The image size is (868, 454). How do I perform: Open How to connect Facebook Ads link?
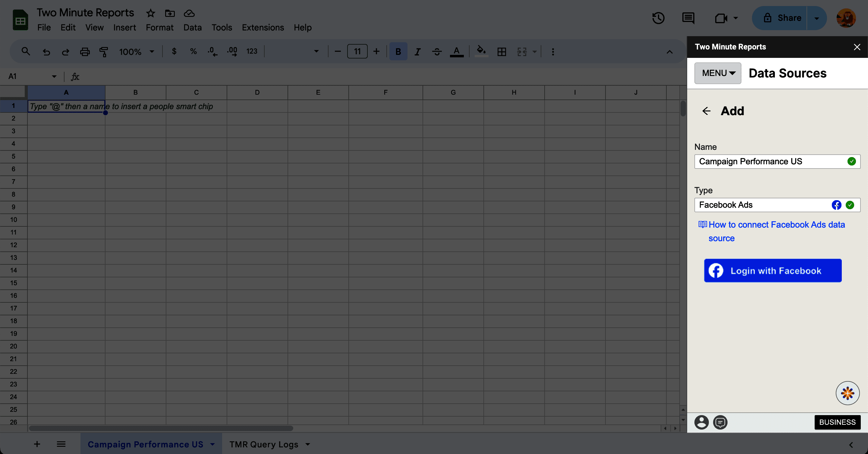click(776, 225)
